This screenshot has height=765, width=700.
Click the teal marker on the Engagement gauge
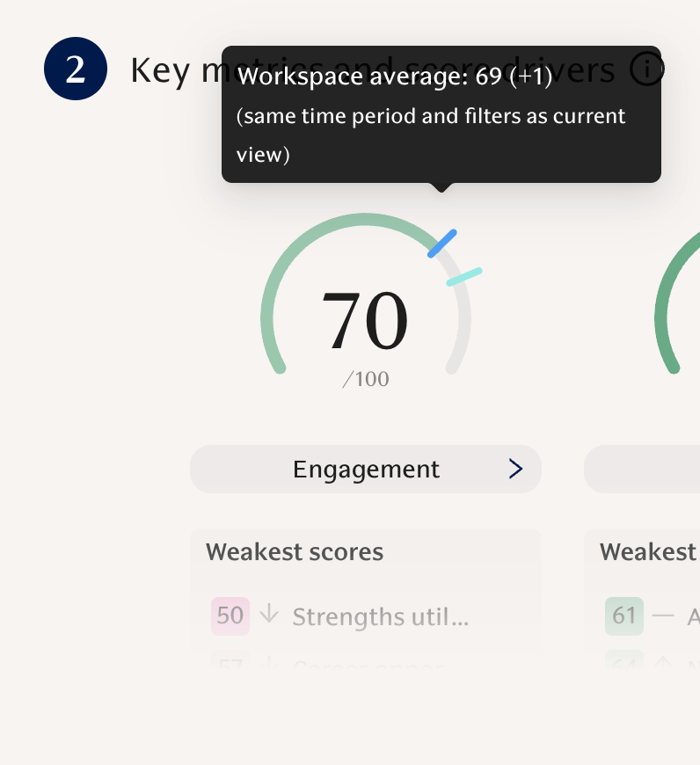coord(464,277)
